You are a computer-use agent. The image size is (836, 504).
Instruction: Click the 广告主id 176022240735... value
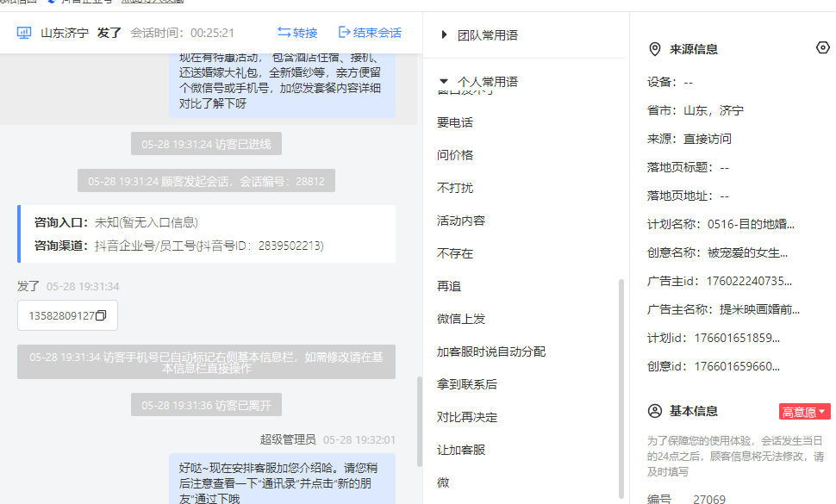pyautogui.click(x=749, y=281)
